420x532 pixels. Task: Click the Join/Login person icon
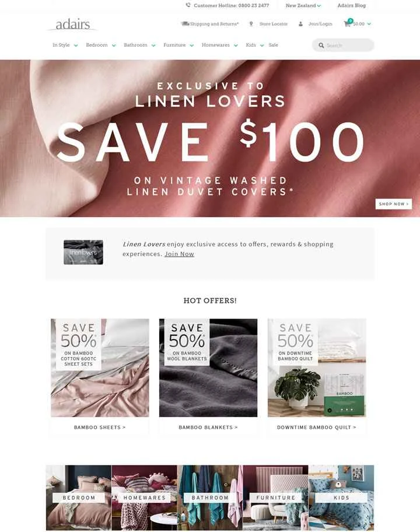pyautogui.click(x=300, y=24)
